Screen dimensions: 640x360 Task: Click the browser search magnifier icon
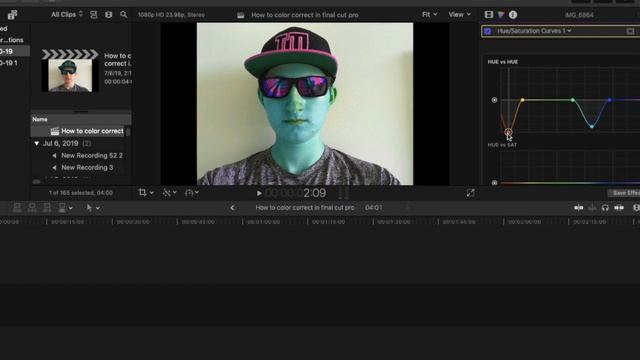click(x=124, y=15)
